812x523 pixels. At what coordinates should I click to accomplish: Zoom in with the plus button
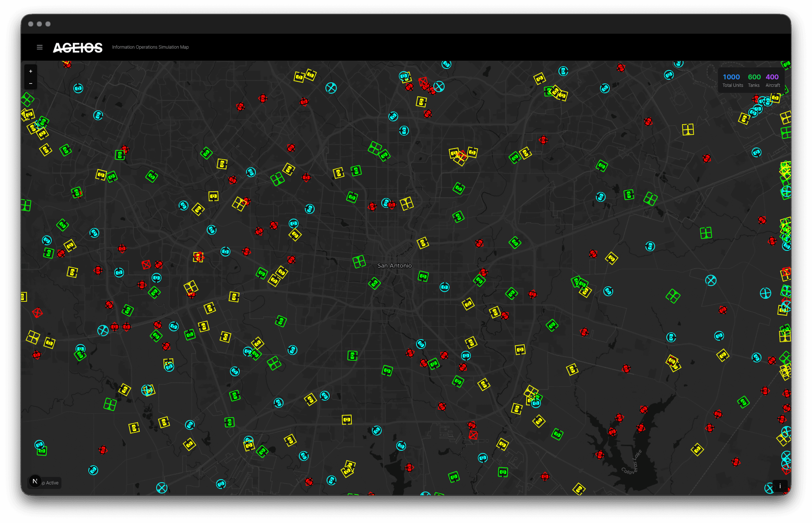click(x=31, y=71)
